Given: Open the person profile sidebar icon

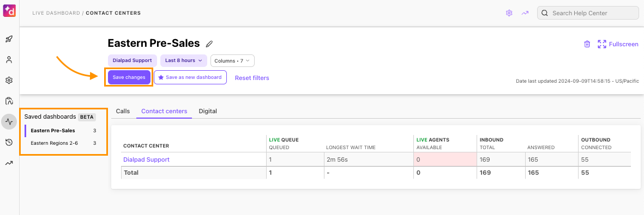Looking at the screenshot, I should (x=9, y=60).
